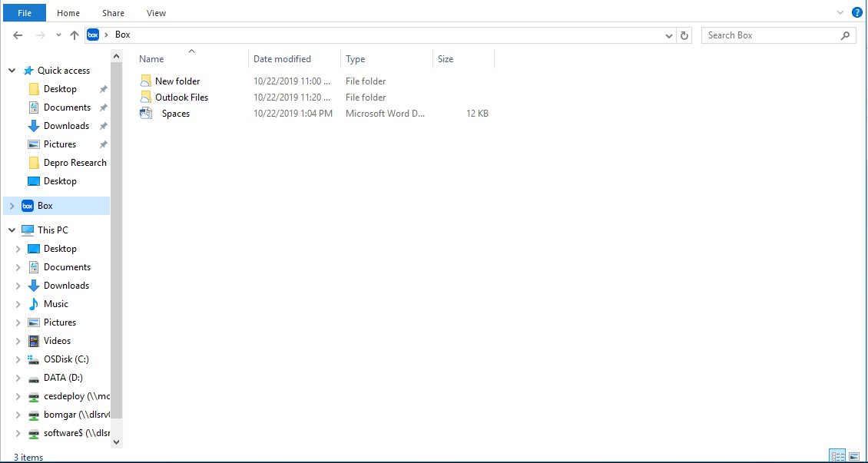868x463 pixels.
Task: Open address bar history dropdown
Action: (669, 35)
